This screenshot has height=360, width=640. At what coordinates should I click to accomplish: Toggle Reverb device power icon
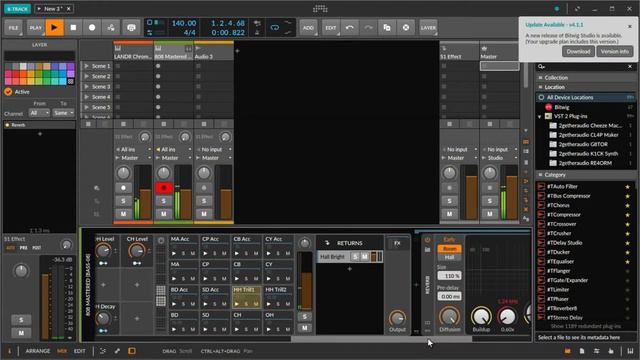click(x=427, y=240)
